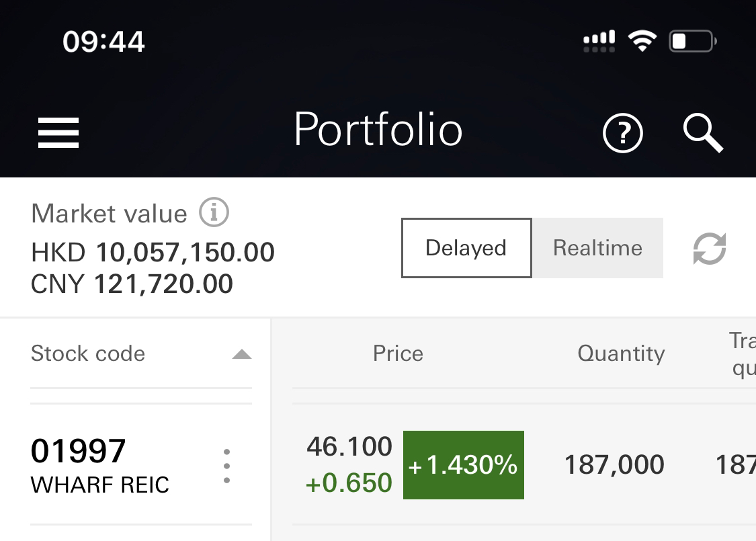Screen dimensions: 756x541
Task: Tap the Wi-Fi status icon
Action: click(642, 41)
